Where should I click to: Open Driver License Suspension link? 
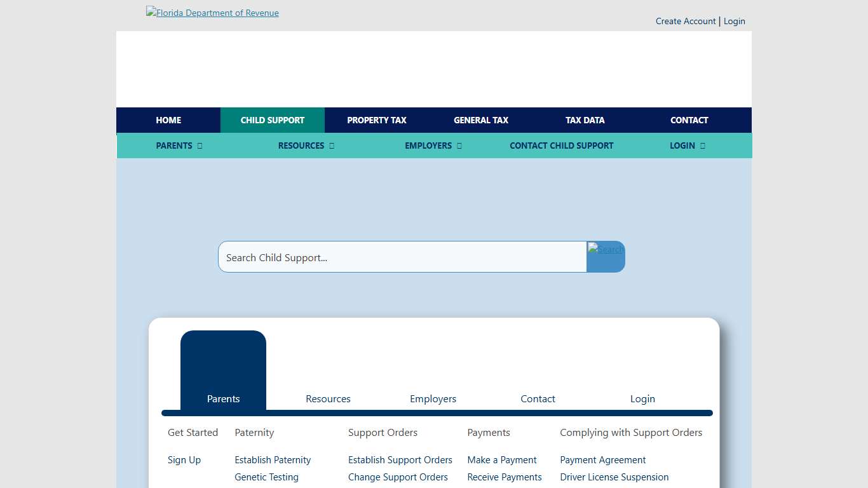[x=614, y=477]
